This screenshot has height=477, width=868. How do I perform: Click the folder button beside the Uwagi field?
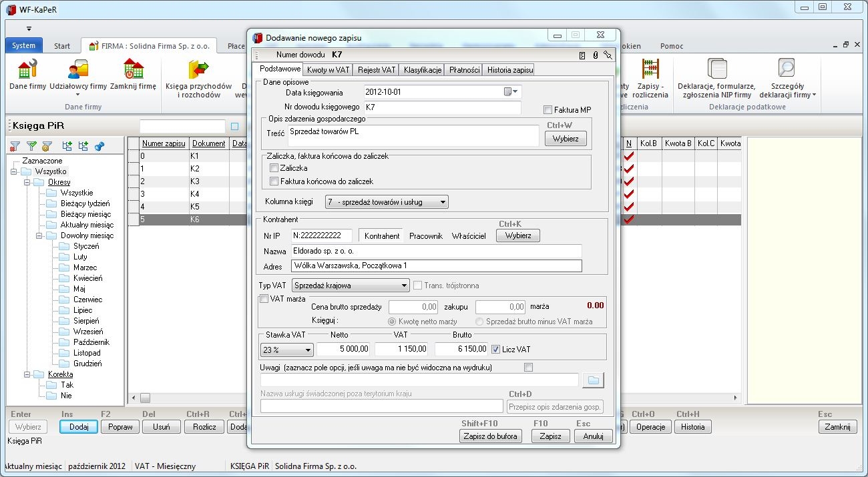593,380
